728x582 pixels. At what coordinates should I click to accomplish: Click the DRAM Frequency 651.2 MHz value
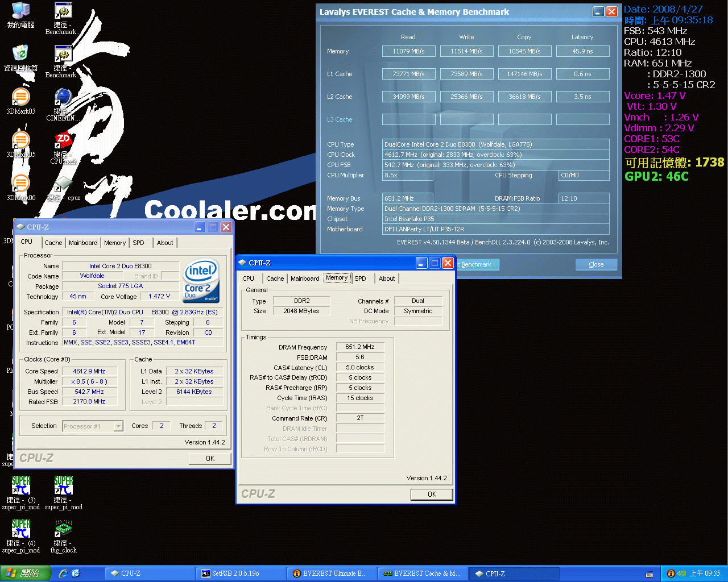coord(360,347)
